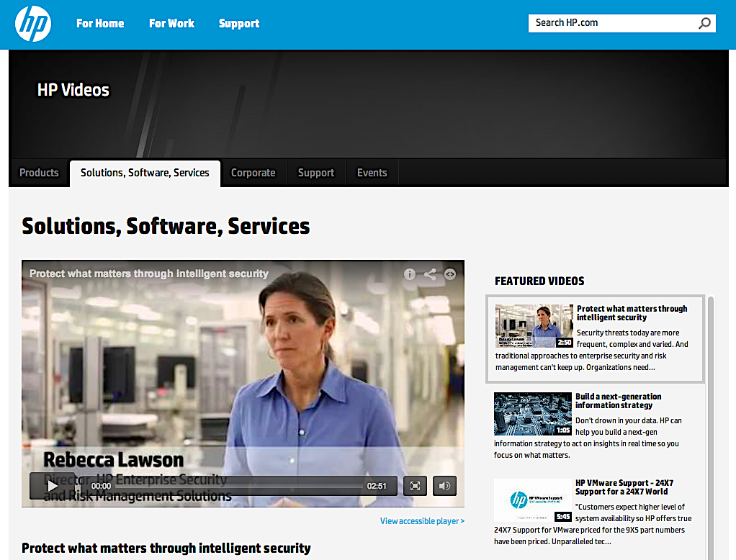Open Build a next-generation information strategy link
The height and width of the screenshot is (560, 736).
point(618,401)
